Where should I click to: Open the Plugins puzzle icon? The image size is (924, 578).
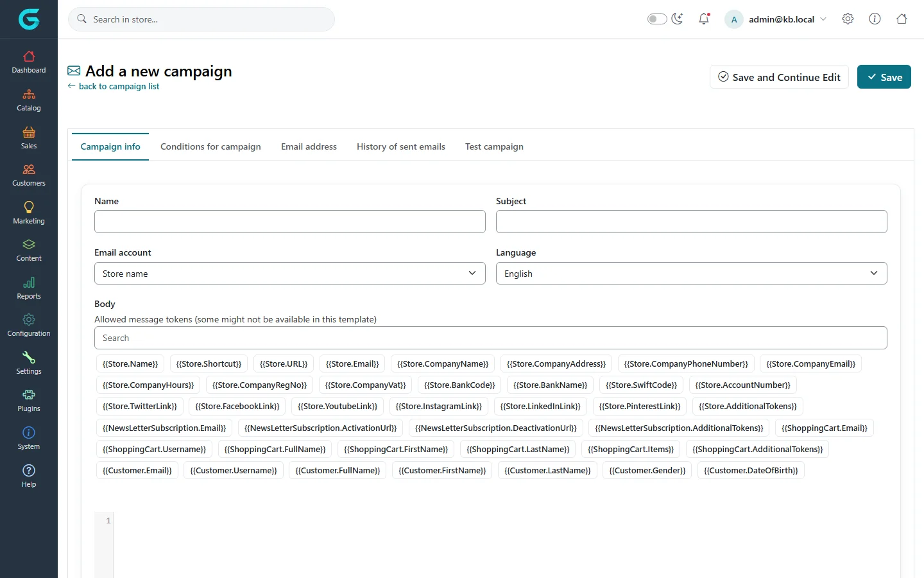point(29,395)
